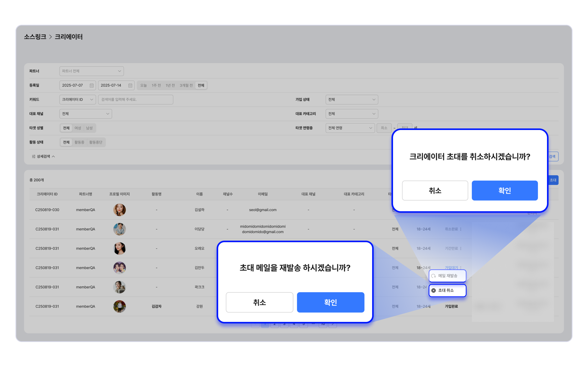Select the 오늘 date range option
This screenshot has height=366, width=588.
tap(144, 86)
